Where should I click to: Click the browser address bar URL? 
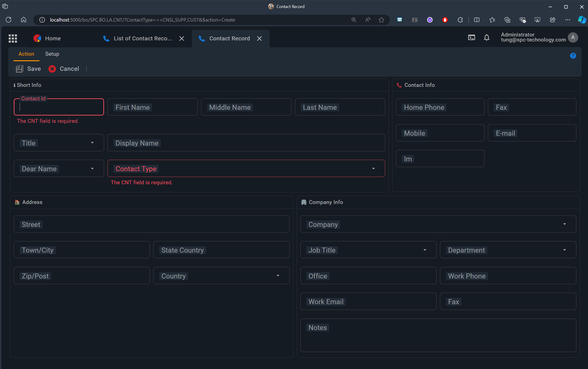[143, 20]
